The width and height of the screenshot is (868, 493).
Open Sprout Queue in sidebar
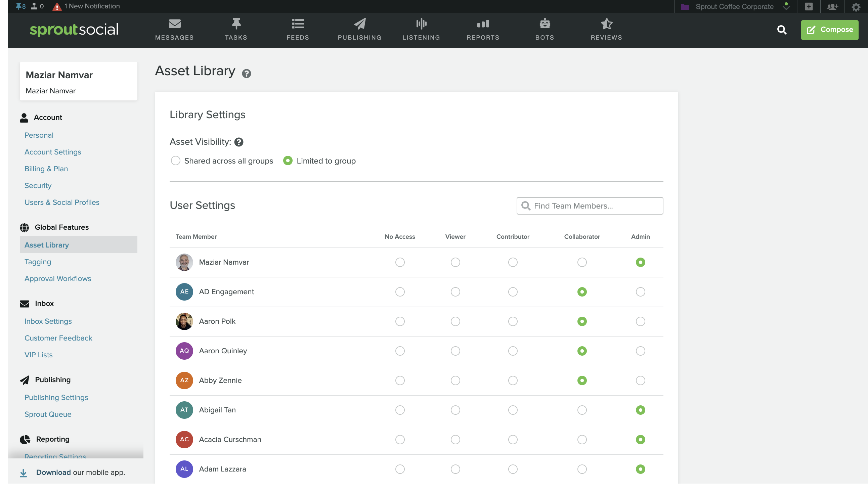pos(48,414)
